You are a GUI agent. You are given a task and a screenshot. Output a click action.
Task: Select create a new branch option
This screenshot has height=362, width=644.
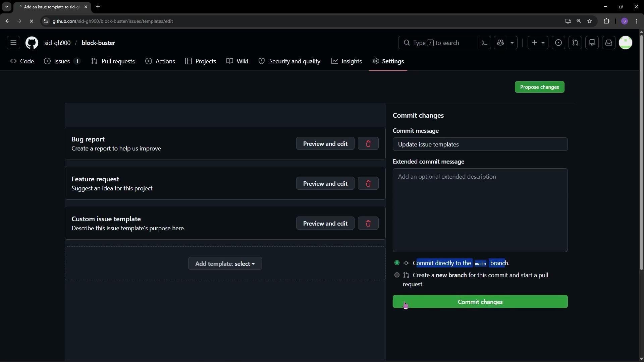point(397,275)
